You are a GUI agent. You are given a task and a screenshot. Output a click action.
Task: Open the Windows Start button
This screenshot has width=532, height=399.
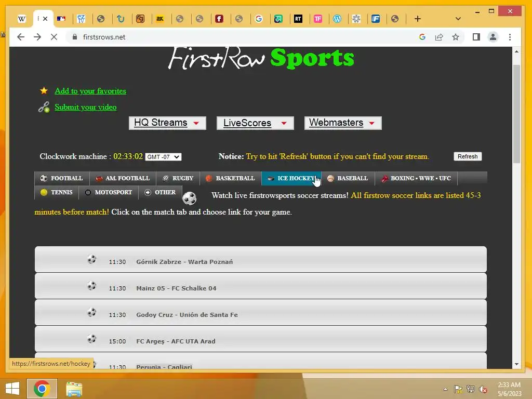tap(12, 389)
